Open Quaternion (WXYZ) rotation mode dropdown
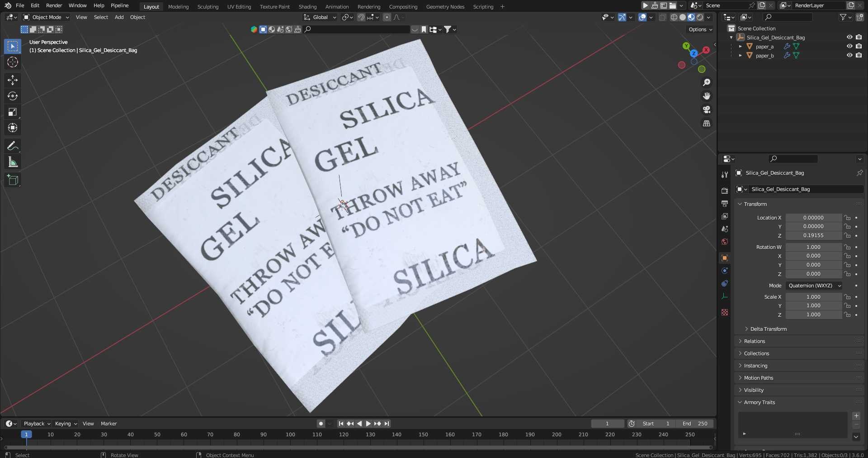The width and height of the screenshot is (868, 458). 814,286
